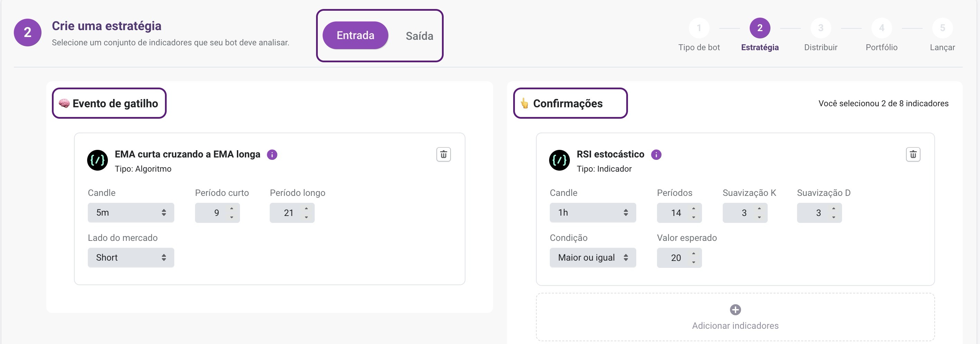
Task: Switch to the Saída toggle
Action: click(419, 36)
